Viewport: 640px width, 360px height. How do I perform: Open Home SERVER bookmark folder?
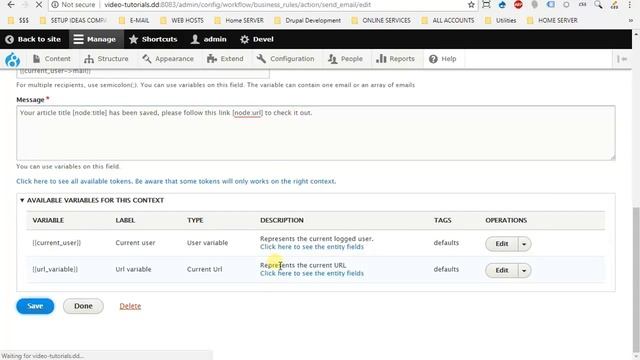pos(239,20)
